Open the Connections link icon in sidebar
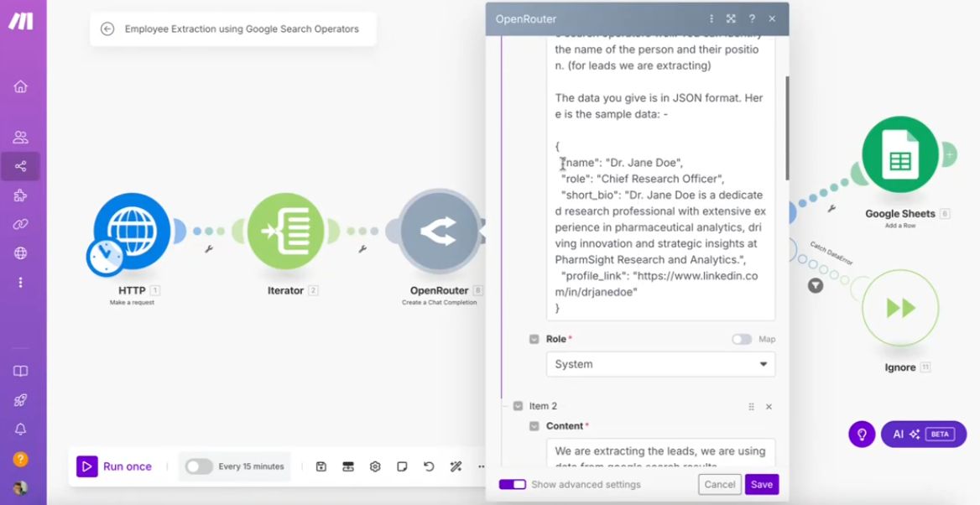The height and width of the screenshot is (505, 980). pos(21,224)
